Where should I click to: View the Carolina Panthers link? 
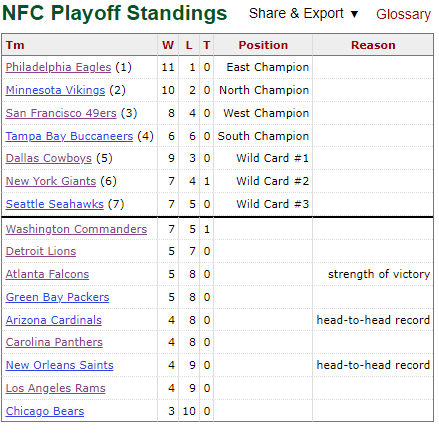pos(54,342)
